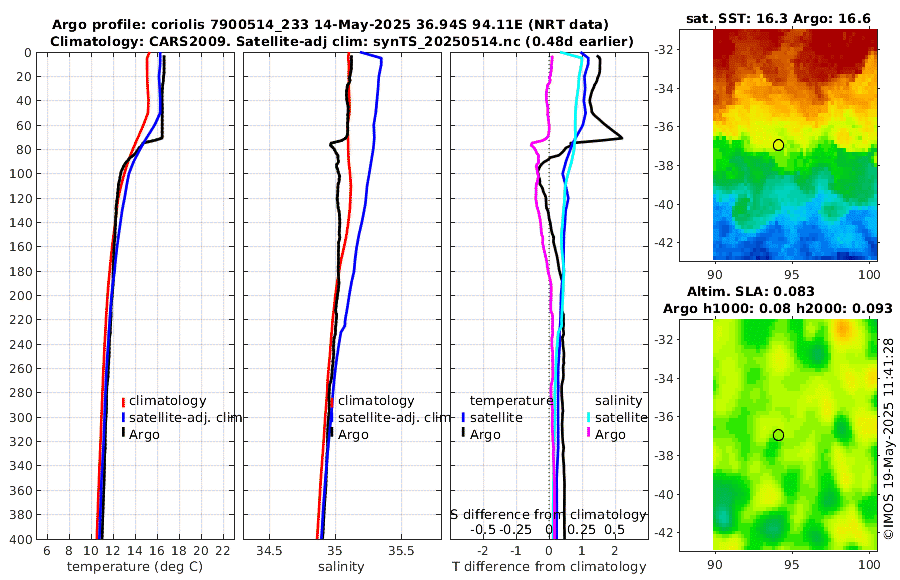The image size is (900, 580).
Task: Click blue temperature satellite swatch in difference legend
Action: (463, 417)
